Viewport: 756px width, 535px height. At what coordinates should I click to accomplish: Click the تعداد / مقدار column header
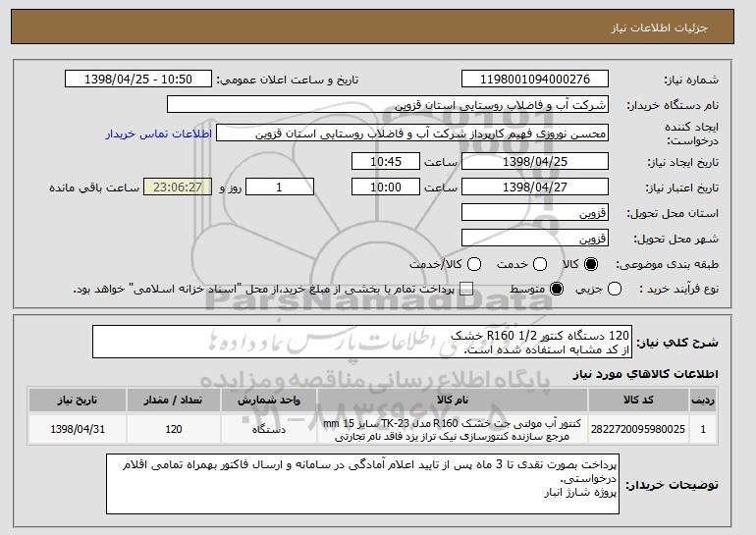[174, 401]
